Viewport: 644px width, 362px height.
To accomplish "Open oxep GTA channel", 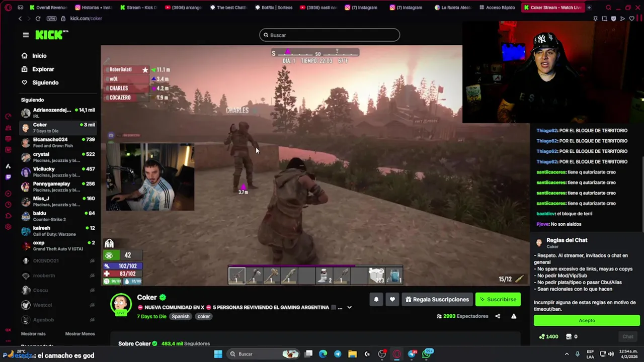I will pyautogui.click(x=58, y=245).
